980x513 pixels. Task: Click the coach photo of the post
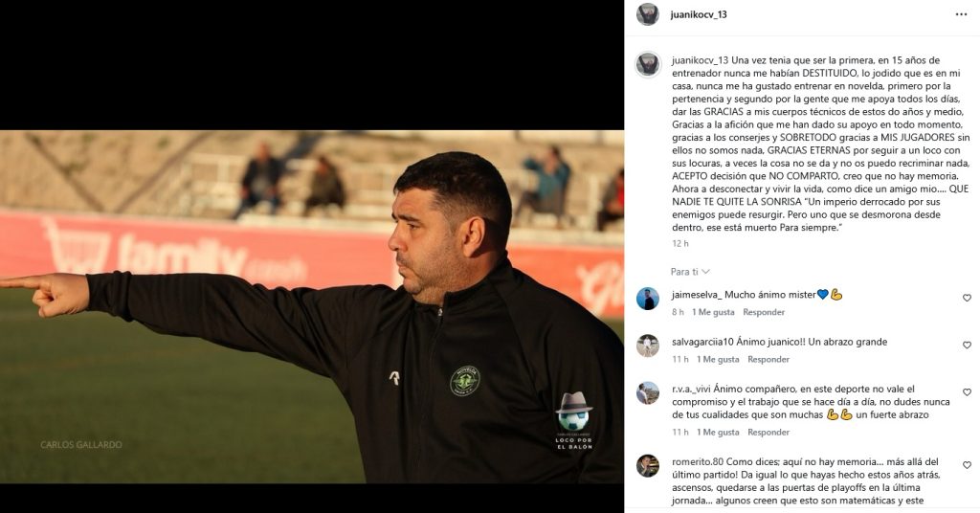pos(312,306)
